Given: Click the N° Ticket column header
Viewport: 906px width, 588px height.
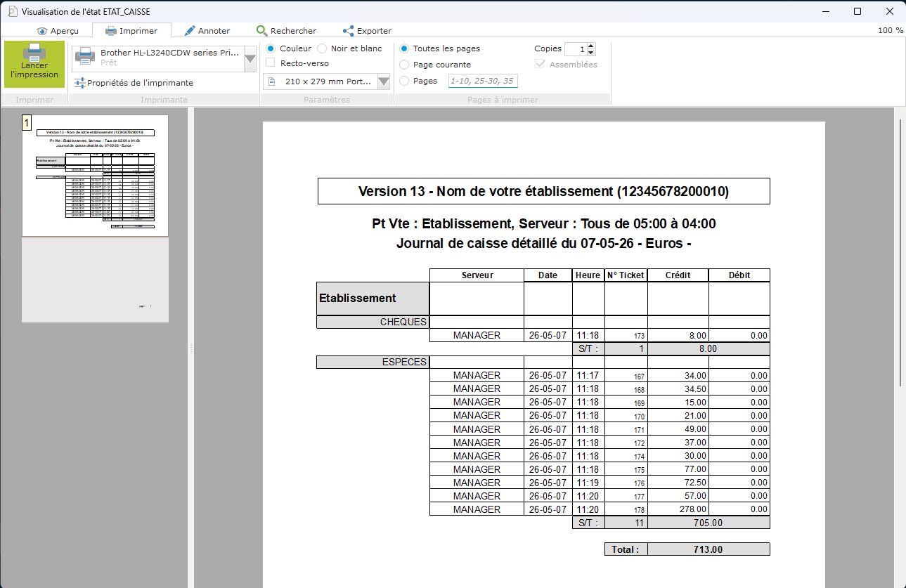Looking at the screenshot, I should pyautogui.click(x=626, y=275).
